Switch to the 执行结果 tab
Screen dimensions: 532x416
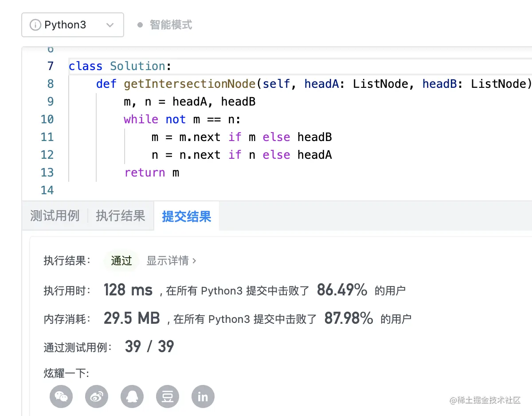tap(121, 216)
